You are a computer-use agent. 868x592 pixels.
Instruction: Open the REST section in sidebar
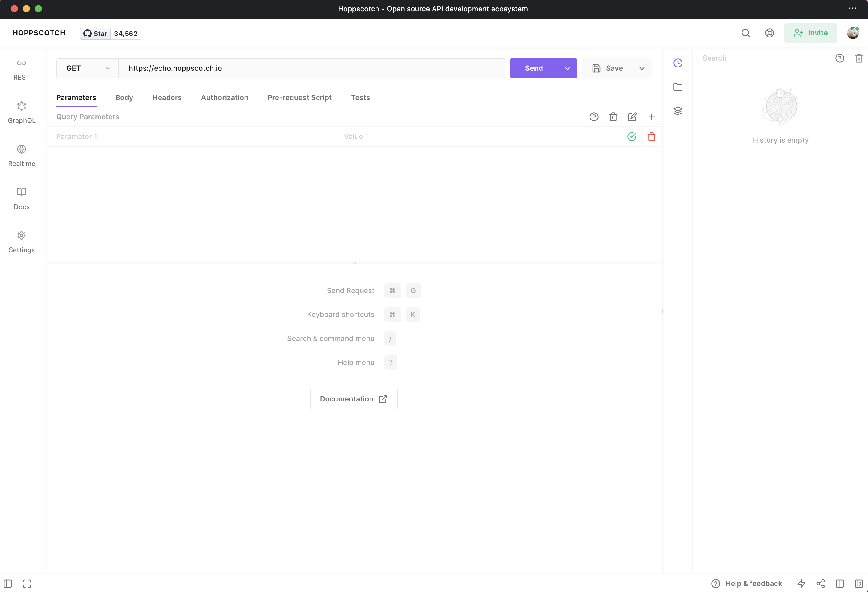tap(22, 70)
